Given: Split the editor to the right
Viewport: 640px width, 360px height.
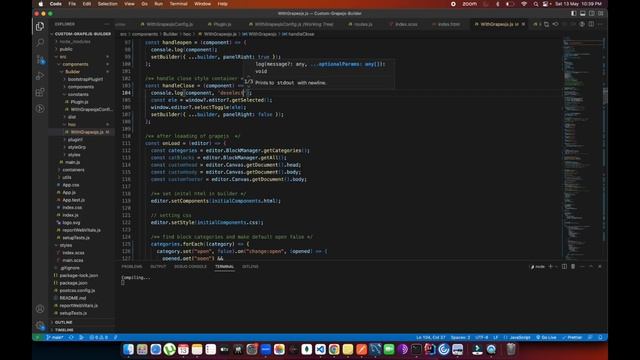Looking at the screenshot, I should (591, 24).
